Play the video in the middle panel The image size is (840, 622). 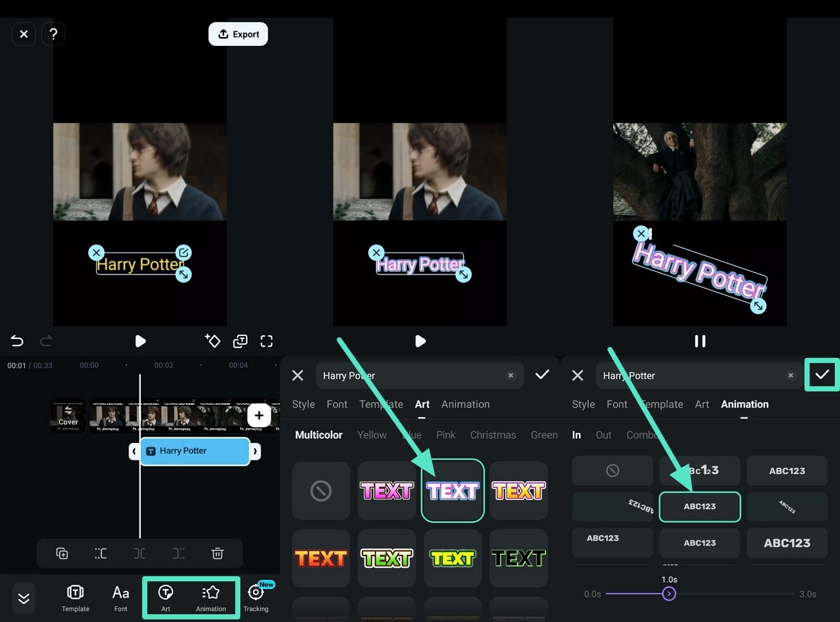click(x=420, y=341)
